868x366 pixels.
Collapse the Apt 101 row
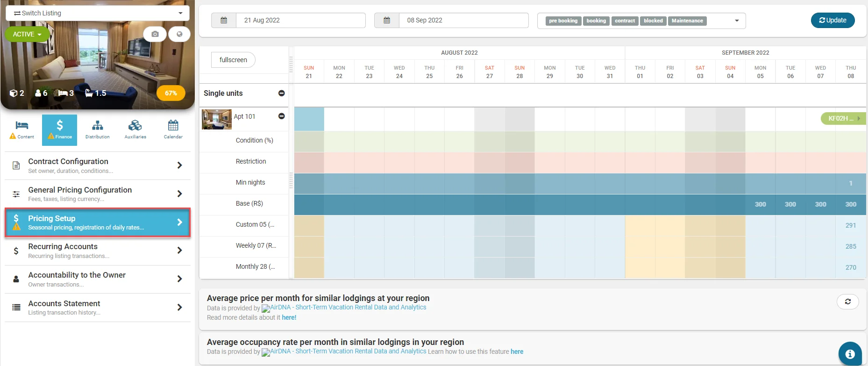281,116
